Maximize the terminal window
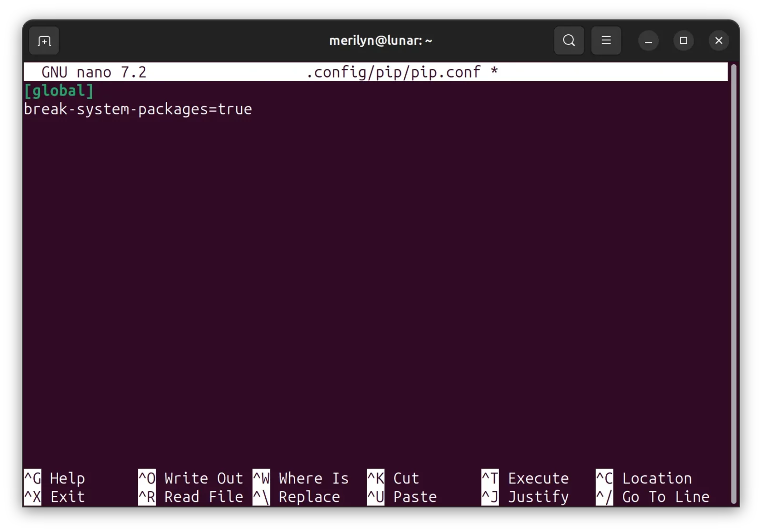 click(x=683, y=41)
